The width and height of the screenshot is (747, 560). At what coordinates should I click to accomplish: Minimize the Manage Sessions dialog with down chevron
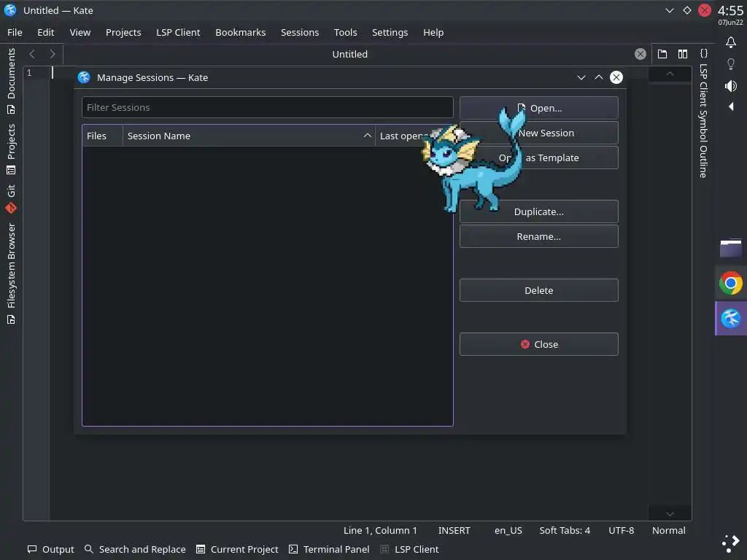581,77
